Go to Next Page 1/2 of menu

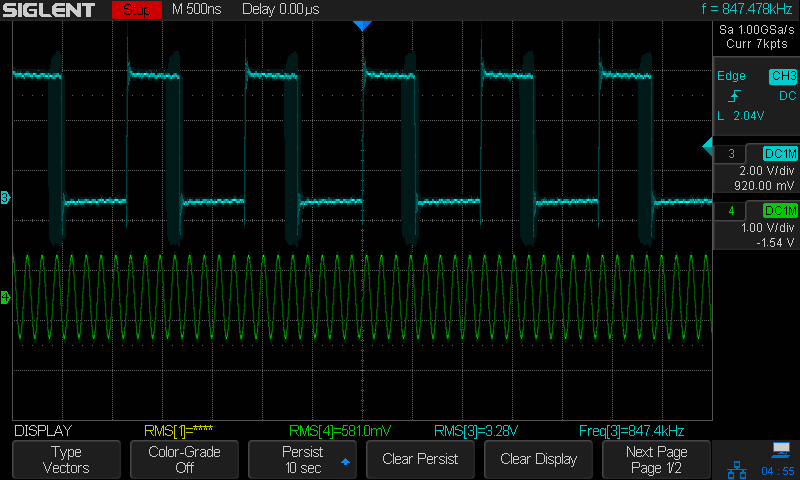pos(657,459)
